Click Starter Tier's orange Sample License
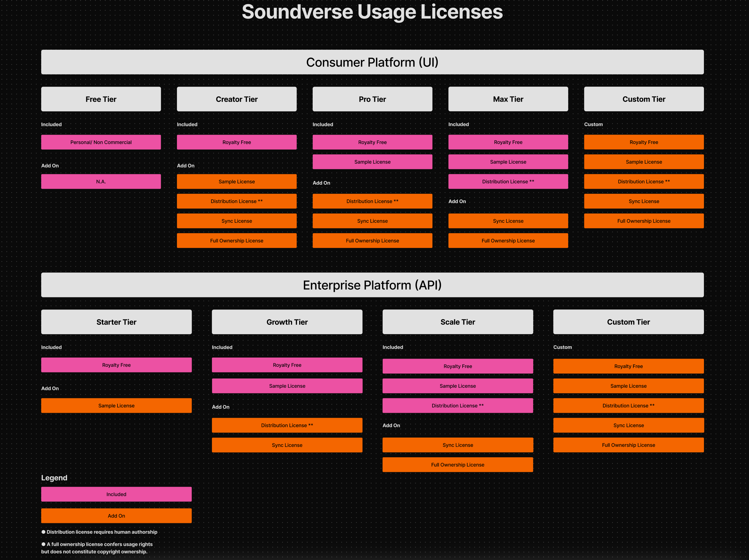 click(116, 406)
